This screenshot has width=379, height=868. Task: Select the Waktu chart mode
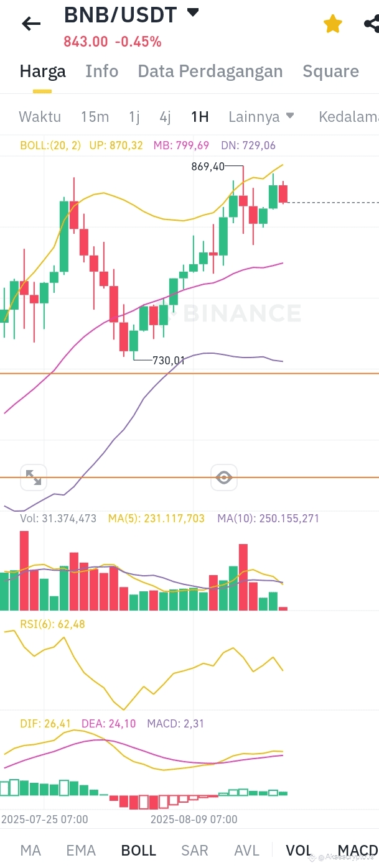tap(40, 116)
